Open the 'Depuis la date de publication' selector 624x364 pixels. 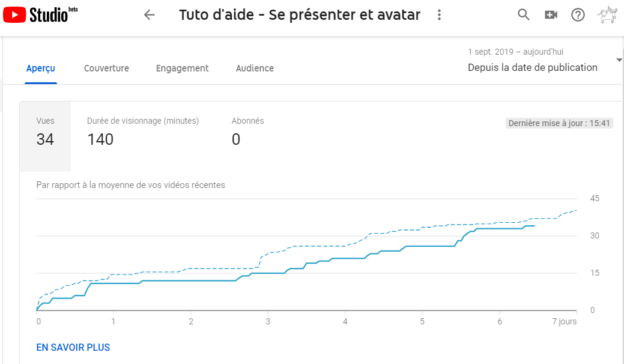coord(532,67)
